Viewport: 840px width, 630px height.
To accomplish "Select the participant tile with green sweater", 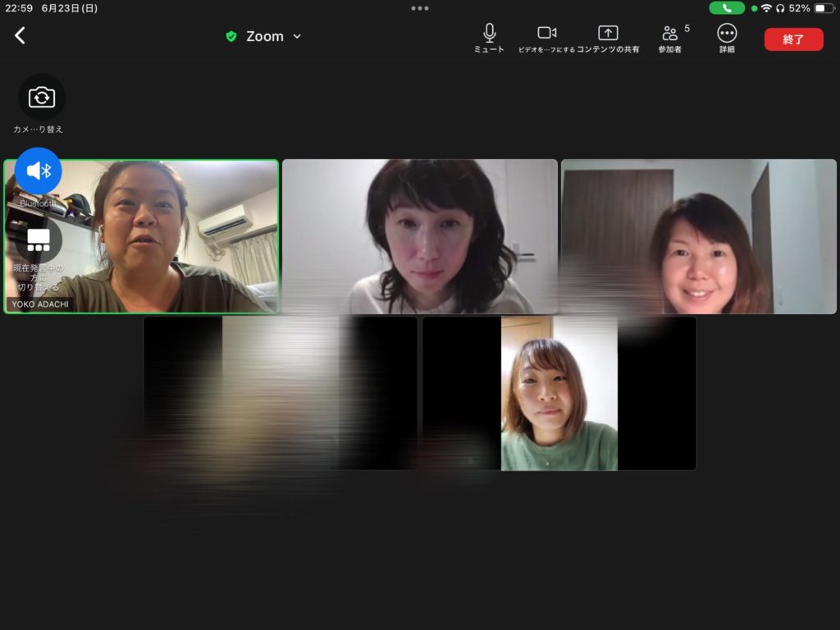I will [x=559, y=394].
